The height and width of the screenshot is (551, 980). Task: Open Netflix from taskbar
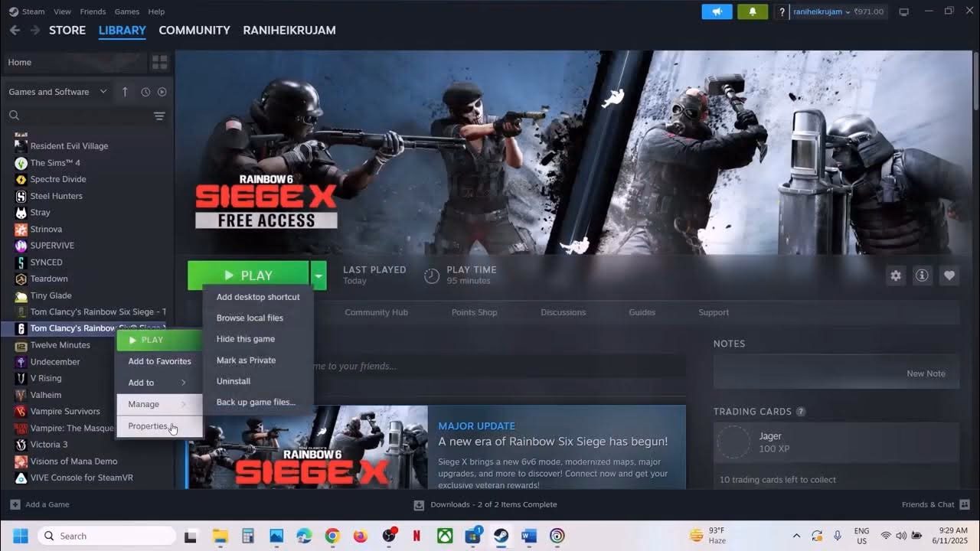[x=416, y=536]
